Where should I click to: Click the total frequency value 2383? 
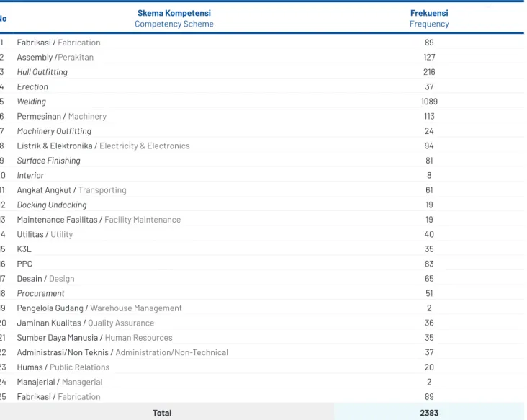(x=429, y=413)
